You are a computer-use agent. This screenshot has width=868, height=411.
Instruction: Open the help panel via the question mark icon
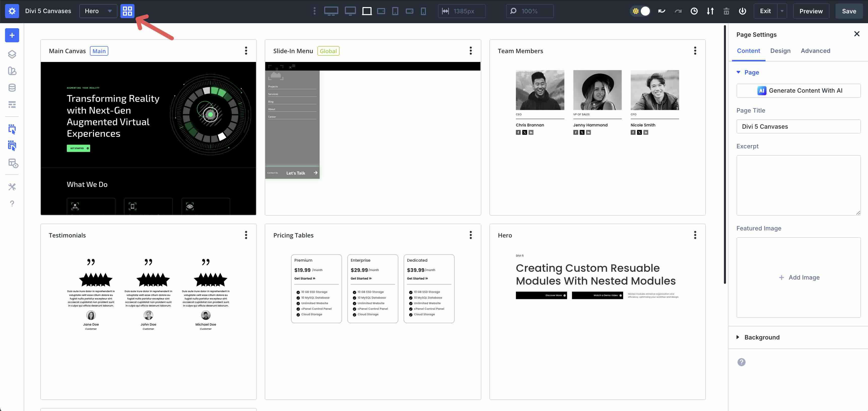coord(12,203)
